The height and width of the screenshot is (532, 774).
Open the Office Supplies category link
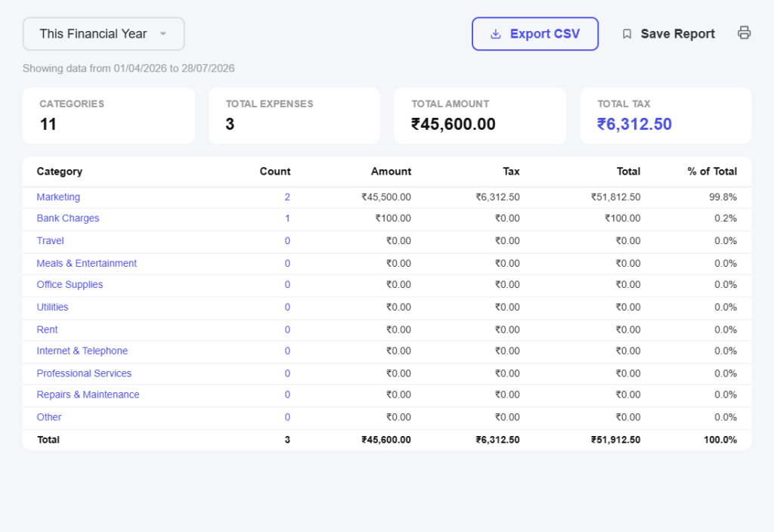(x=70, y=284)
